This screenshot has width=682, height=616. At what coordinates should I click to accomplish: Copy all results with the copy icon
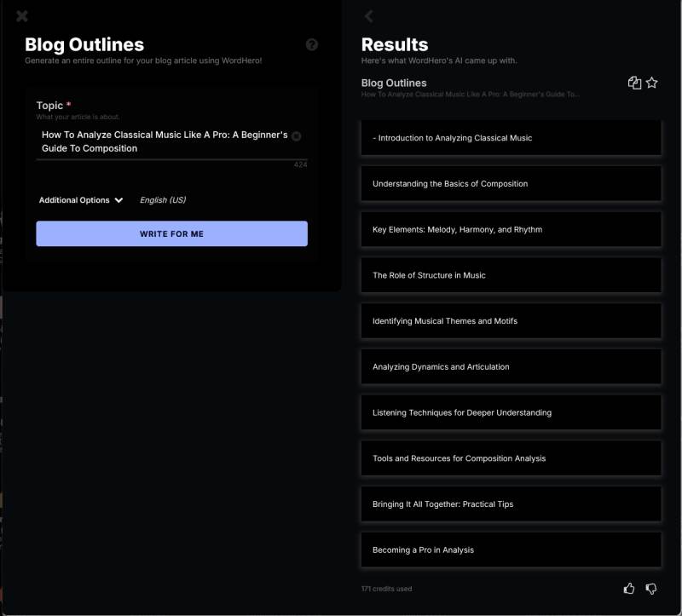pos(634,83)
